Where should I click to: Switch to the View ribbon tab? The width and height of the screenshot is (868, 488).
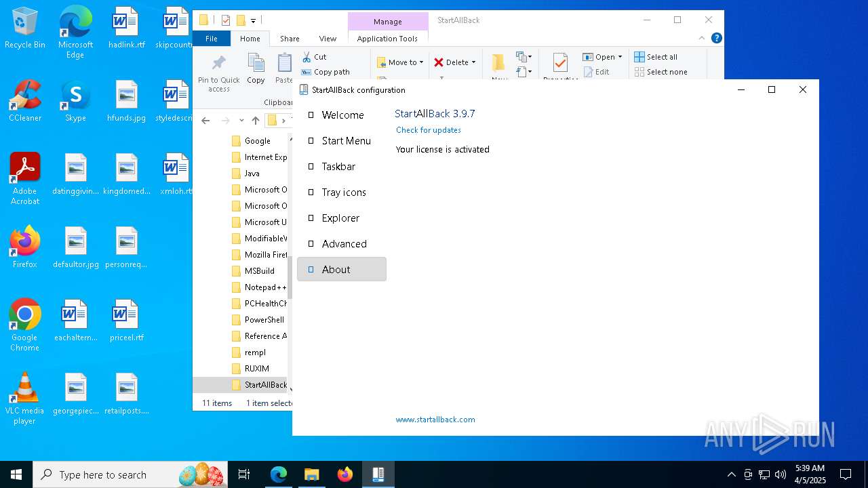pos(328,39)
